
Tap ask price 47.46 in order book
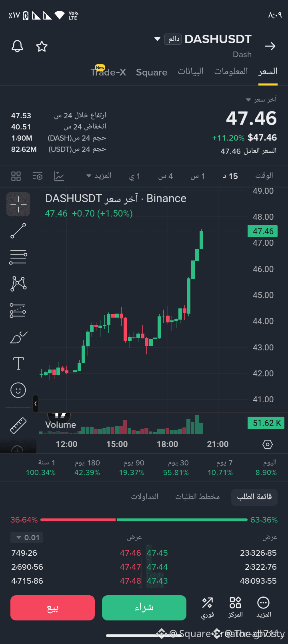[x=130, y=553]
